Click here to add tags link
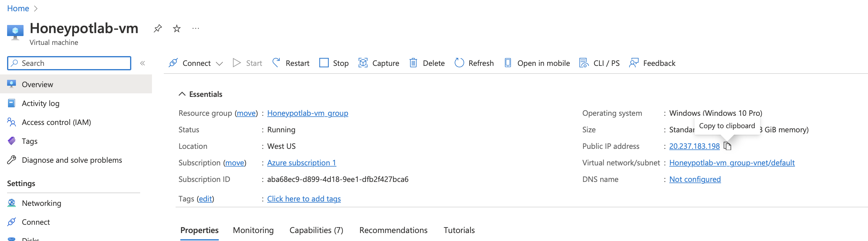 (x=304, y=199)
